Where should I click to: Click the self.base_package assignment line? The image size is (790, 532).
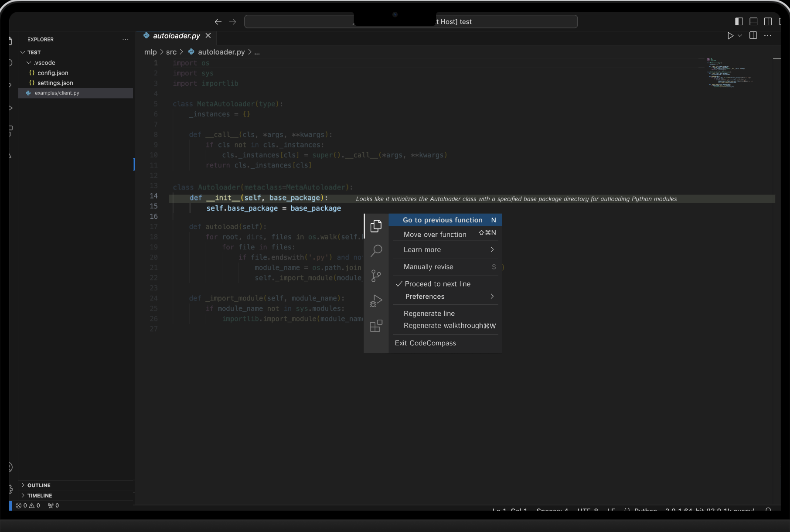(274, 208)
